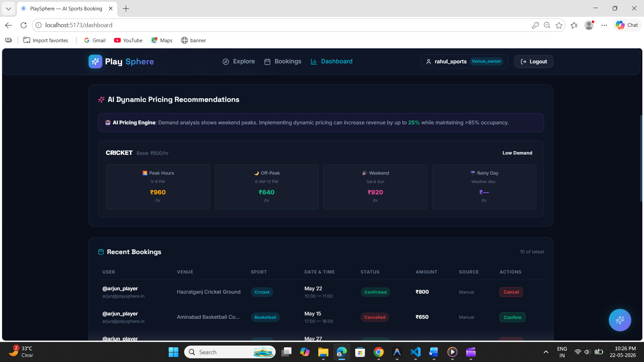
Task: Open the YouTube bookmark
Action: [x=128, y=40]
